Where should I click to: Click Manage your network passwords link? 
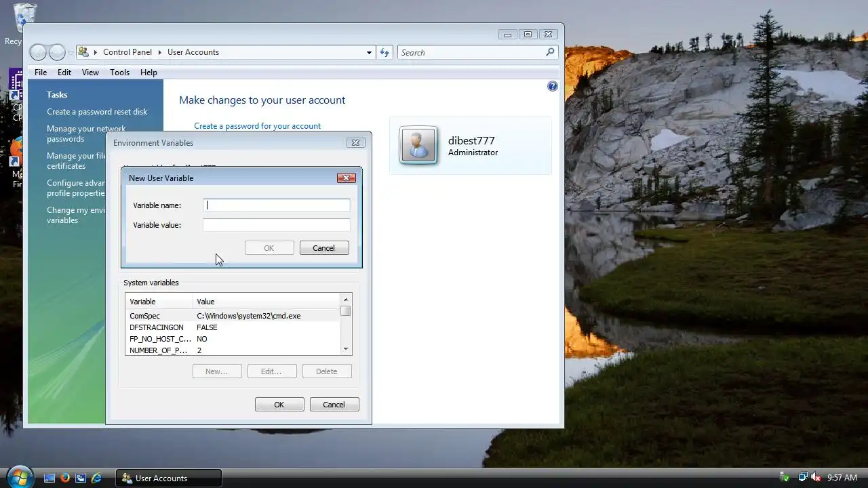click(86, 134)
